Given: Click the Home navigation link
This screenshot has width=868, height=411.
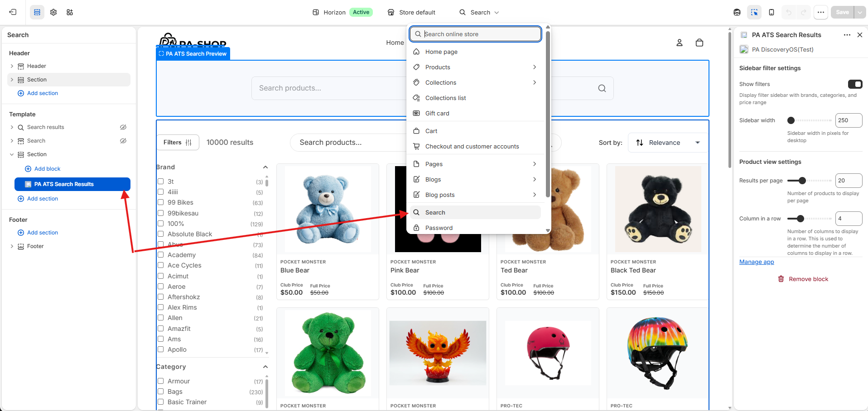Looking at the screenshot, I should pyautogui.click(x=395, y=43).
